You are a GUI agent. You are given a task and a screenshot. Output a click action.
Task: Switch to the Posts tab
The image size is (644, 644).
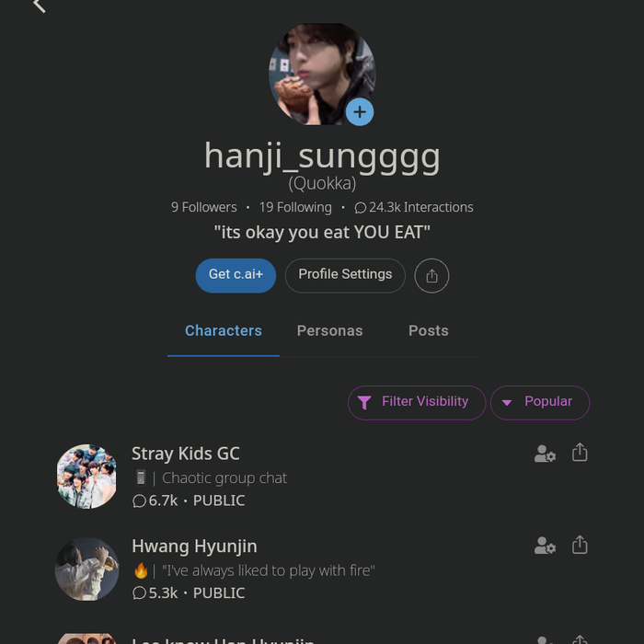429,330
